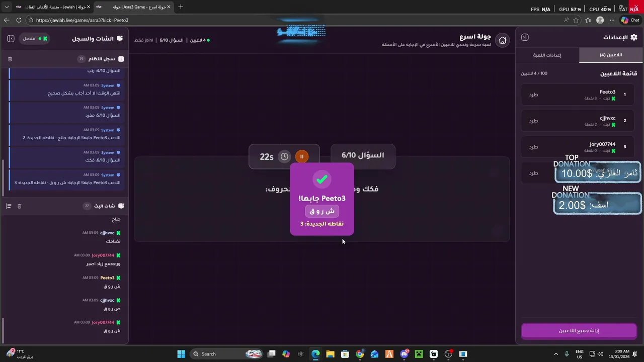Kick the fourth player using طرد
644x362 pixels.
click(x=533, y=173)
